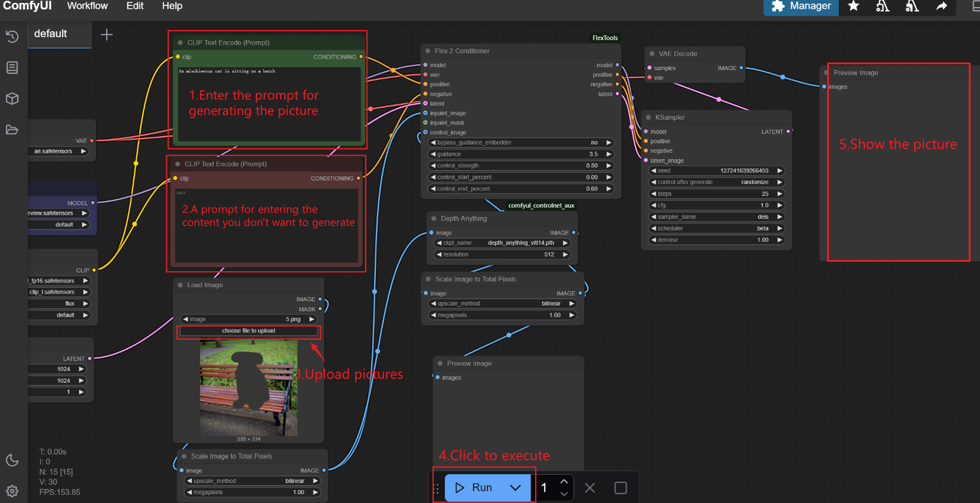The width and height of the screenshot is (980, 503).
Task: Open the Run button dropdown arrow
Action: coord(515,488)
